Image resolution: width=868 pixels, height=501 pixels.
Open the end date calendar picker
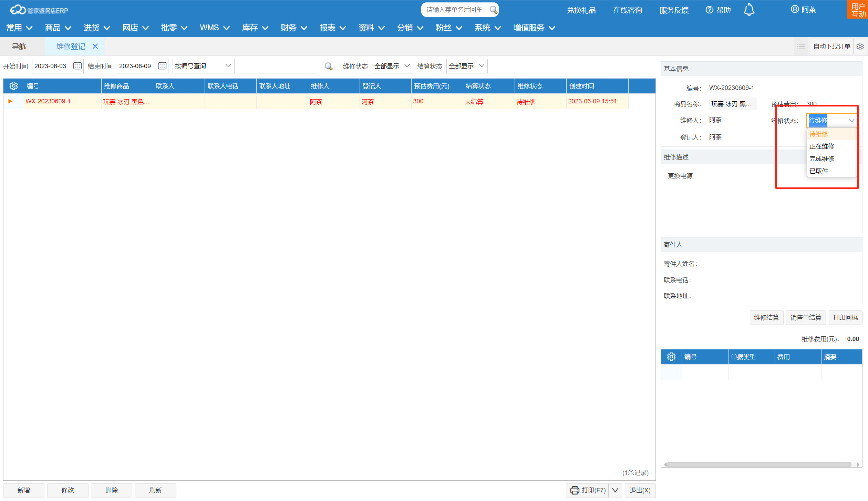click(162, 65)
